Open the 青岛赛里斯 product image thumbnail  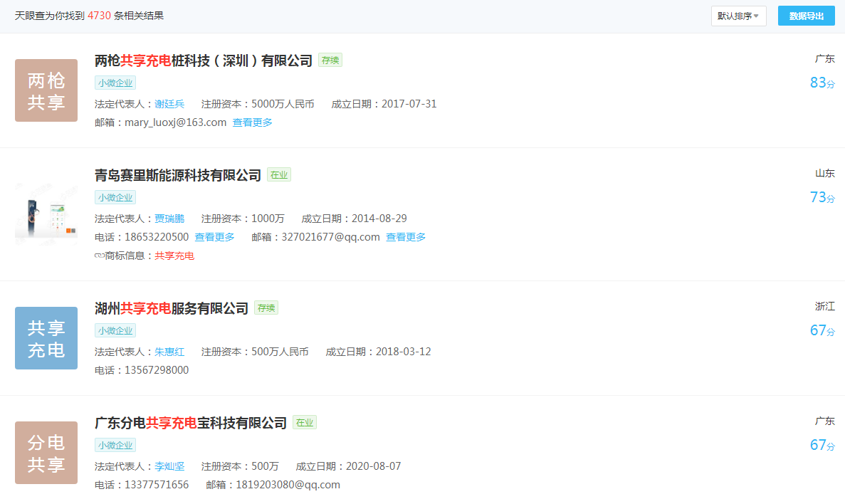point(46,214)
